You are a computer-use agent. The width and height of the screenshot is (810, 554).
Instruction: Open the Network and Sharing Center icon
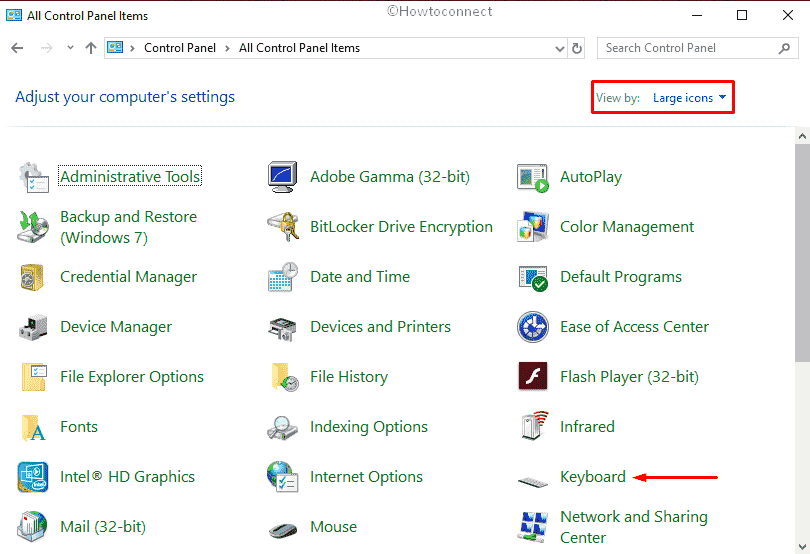533,527
